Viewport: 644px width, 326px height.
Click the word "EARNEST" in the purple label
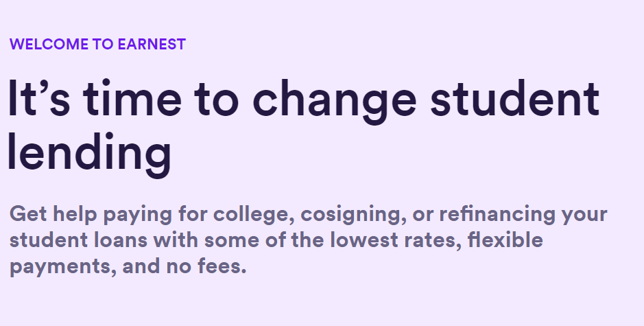150,45
